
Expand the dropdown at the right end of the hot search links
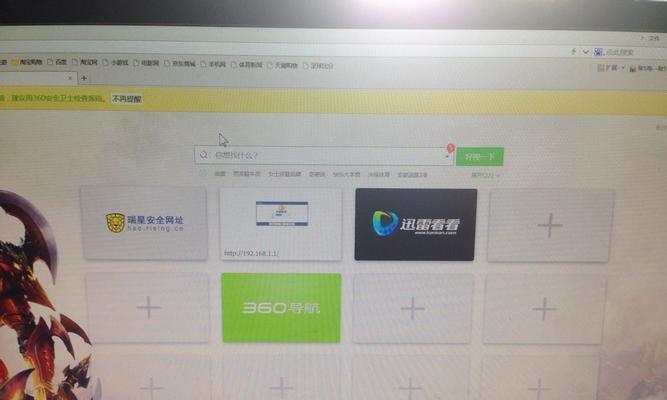click(485, 175)
